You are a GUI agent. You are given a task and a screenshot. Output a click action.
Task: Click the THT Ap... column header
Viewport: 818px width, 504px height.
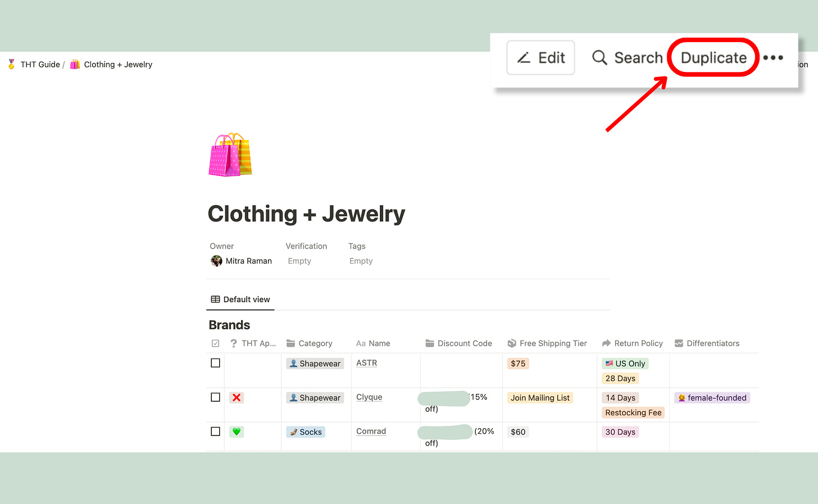[253, 343]
